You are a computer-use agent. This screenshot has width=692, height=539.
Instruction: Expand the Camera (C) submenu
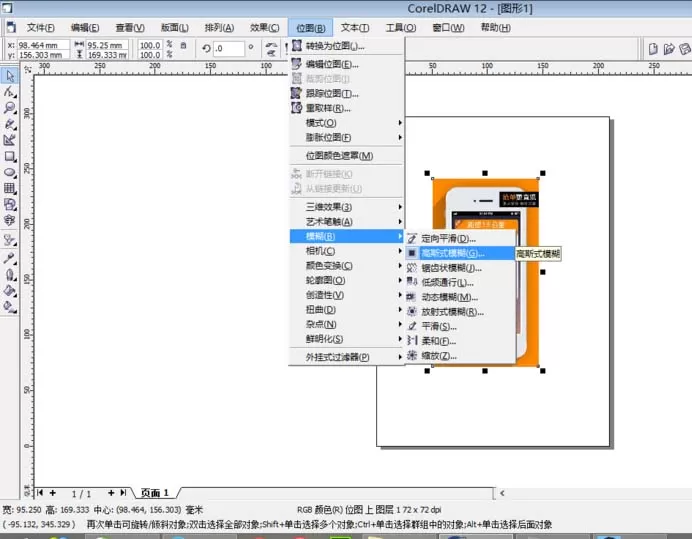[x=346, y=251]
